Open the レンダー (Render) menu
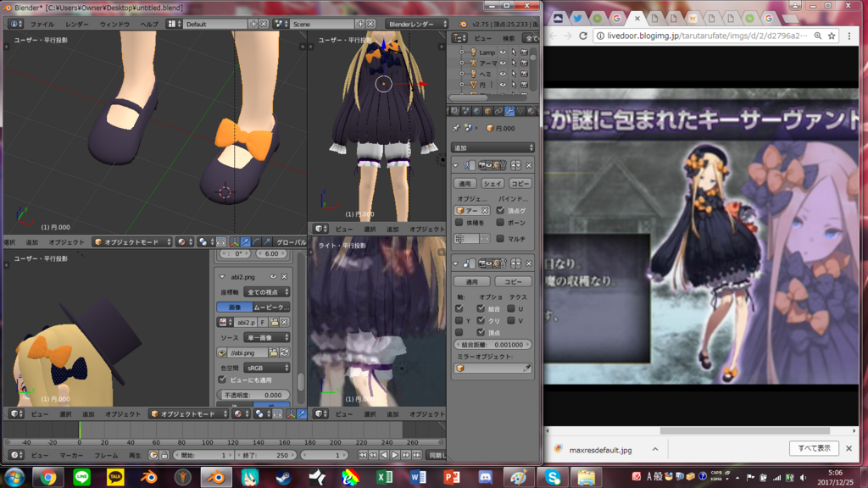The image size is (868, 488). (76, 25)
